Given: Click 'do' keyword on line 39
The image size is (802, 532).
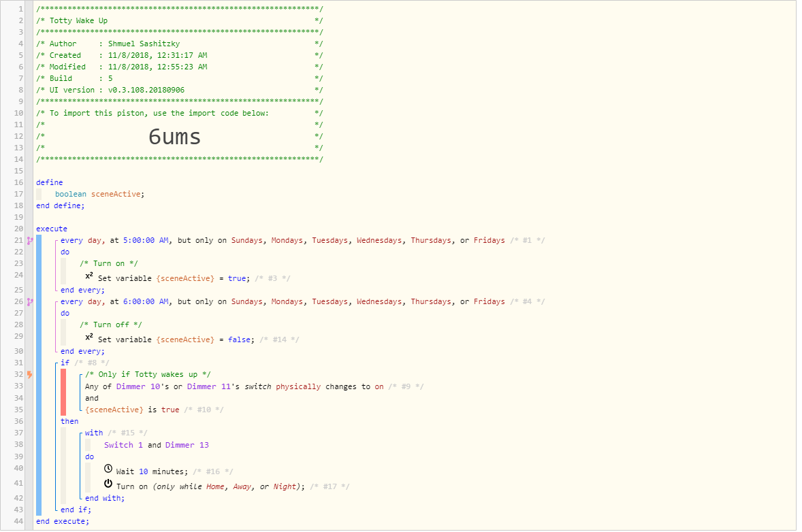Looking at the screenshot, I should point(89,457).
